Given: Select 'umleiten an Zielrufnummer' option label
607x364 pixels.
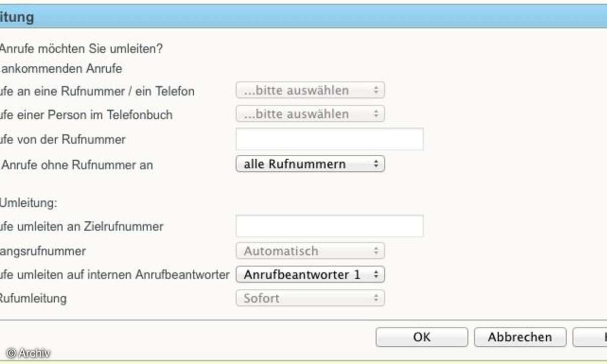Looking at the screenshot, I should [81, 226].
